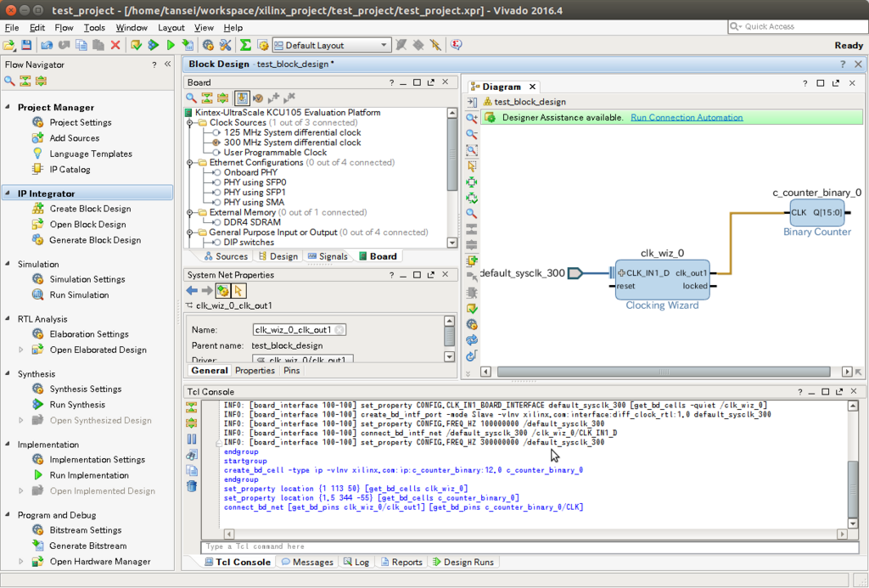Screen dimensions: 869x588
Task: Toggle the highlighted properties mode button in System Net Properties
Action: click(223, 290)
